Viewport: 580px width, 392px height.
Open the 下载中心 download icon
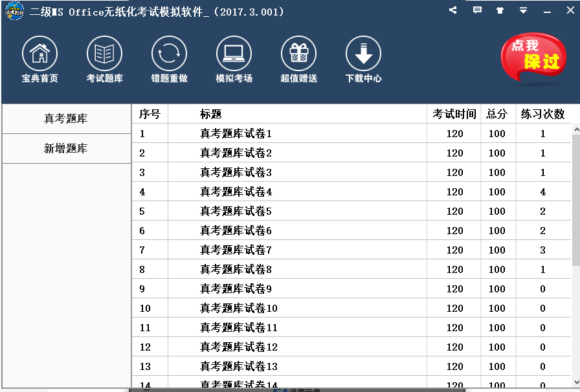[363, 53]
